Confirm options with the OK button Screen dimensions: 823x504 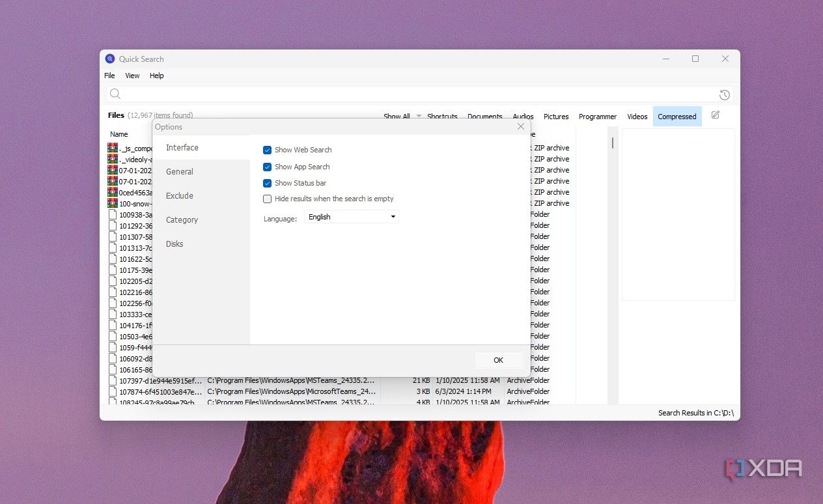point(499,360)
